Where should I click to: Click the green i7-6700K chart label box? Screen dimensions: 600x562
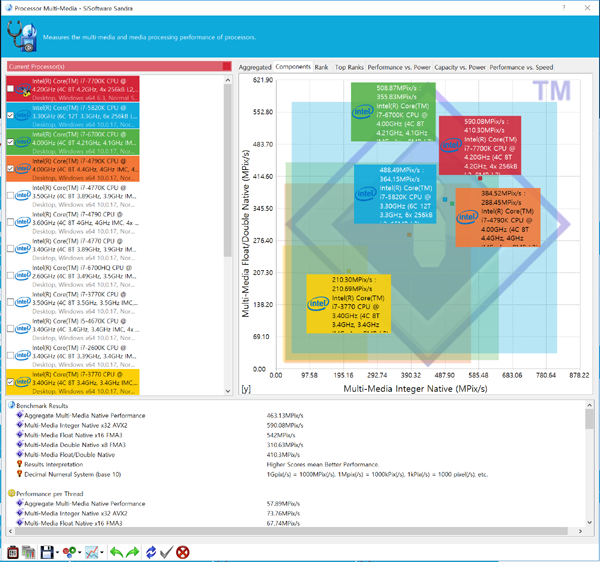tap(393, 112)
